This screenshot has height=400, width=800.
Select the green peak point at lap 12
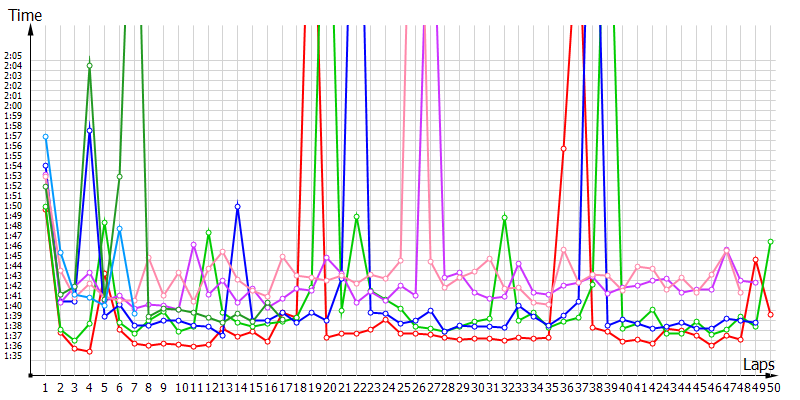coord(208,232)
